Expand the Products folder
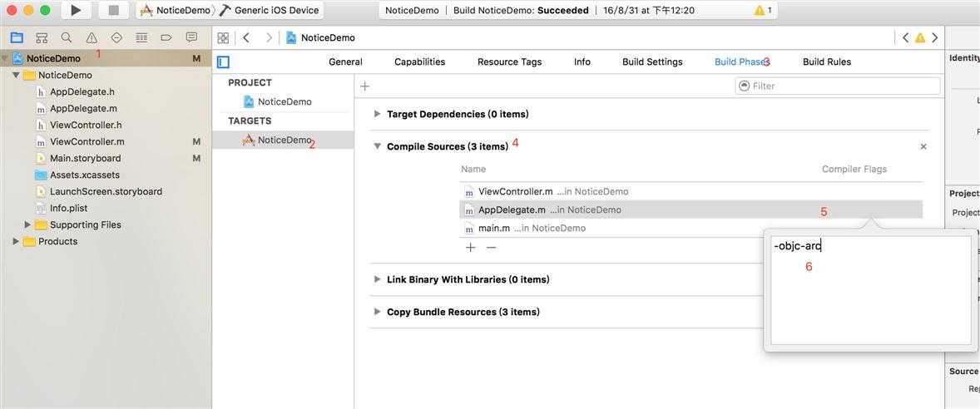Image resolution: width=980 pixels, height=409 pixels. [16, 242]
